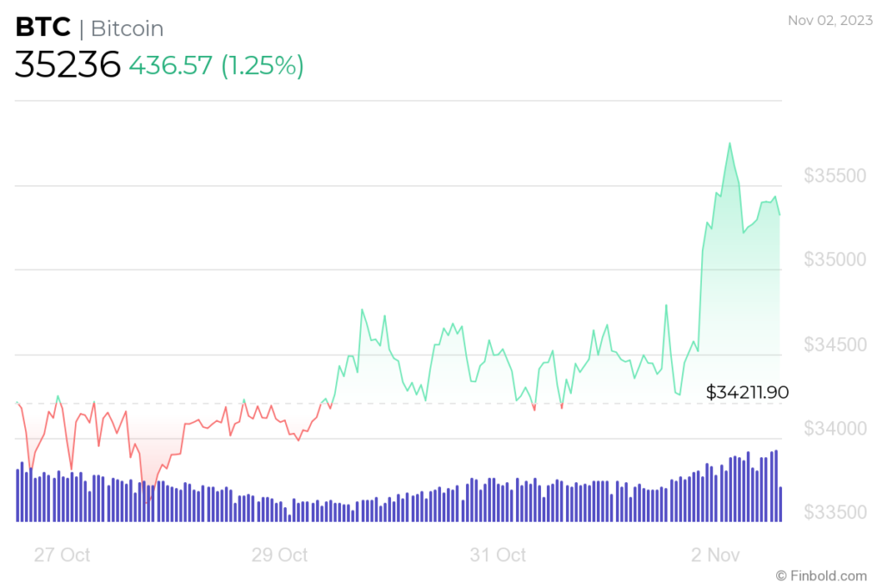Click the 31 Oct x-axis marker
The height and width of the screenshot is (588, 882).
(498, 554)
